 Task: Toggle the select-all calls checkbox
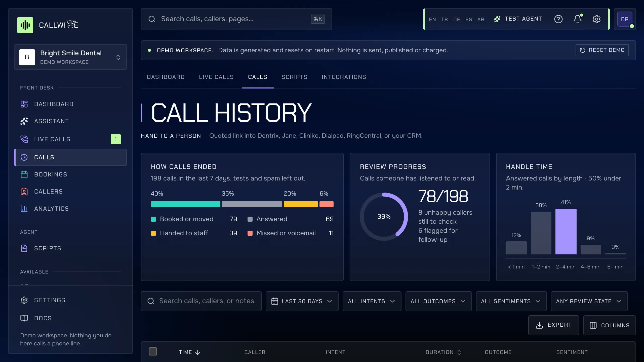coord(153,351)
